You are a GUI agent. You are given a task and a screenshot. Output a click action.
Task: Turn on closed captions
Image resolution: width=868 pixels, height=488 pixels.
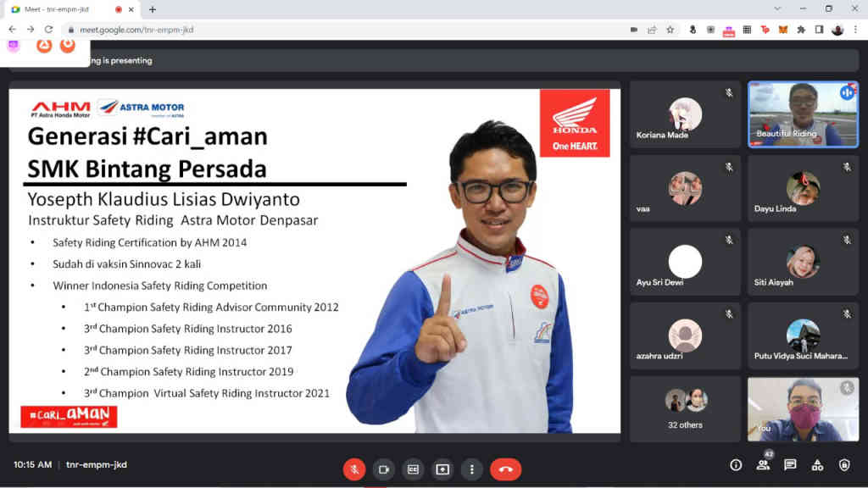click(413, 469)
